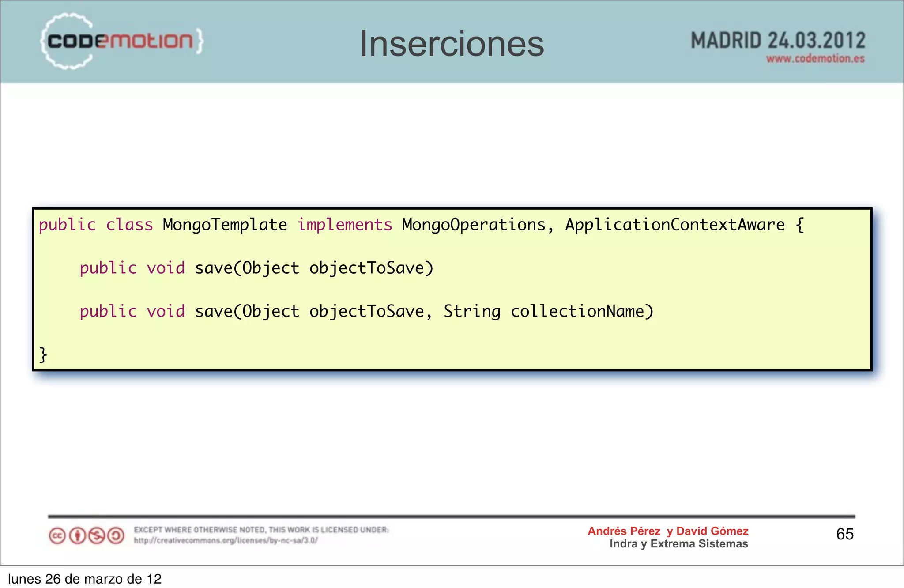This screenshot has width=904, height=588.
Task: Click the Attribution person license icon
Action: pyautogui.click(x=77, y=536)
